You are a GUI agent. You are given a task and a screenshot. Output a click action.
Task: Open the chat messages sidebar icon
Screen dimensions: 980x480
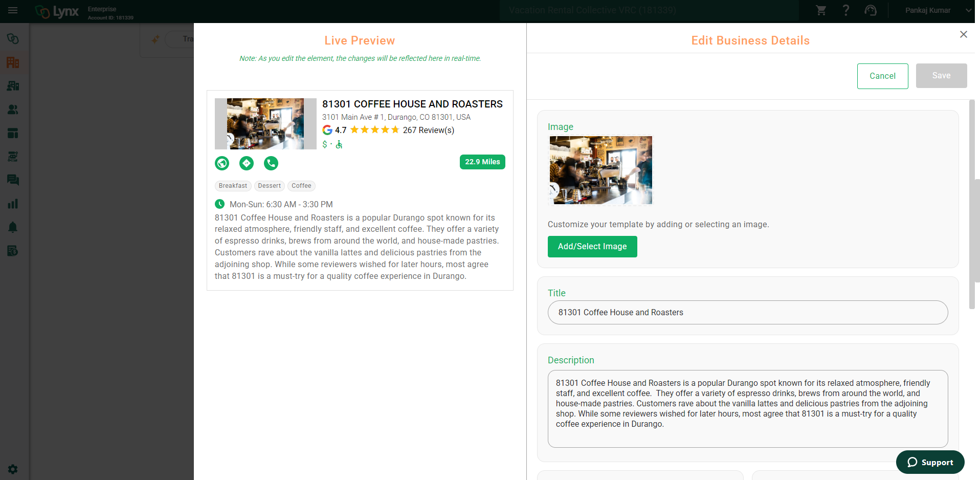pyautogui.click(x=13, y=180)
